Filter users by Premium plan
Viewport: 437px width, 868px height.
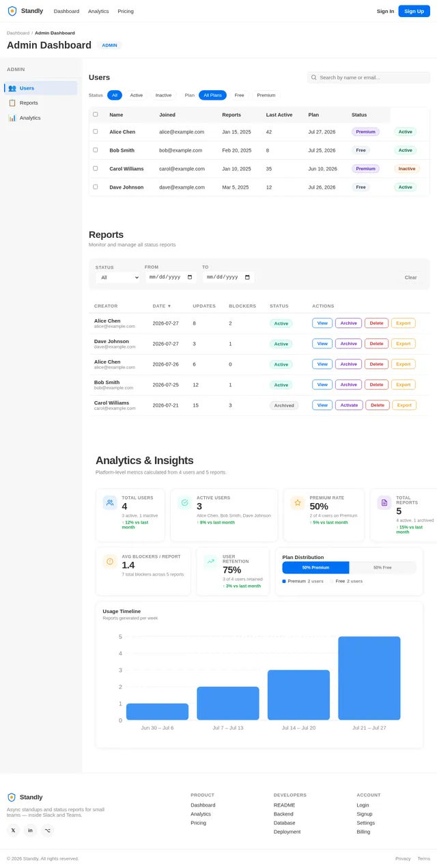266,95
